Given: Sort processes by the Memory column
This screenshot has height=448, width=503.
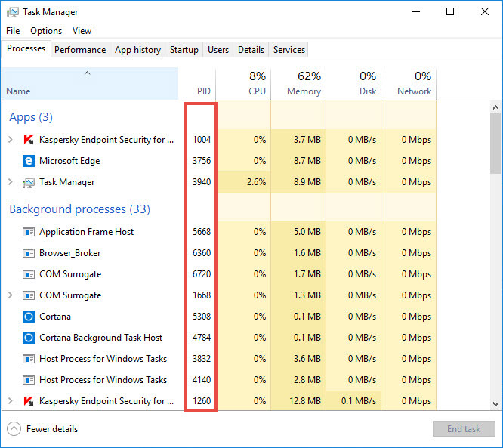Looking at the screenshot, I should pyautogui.click(x=298, y=83).
